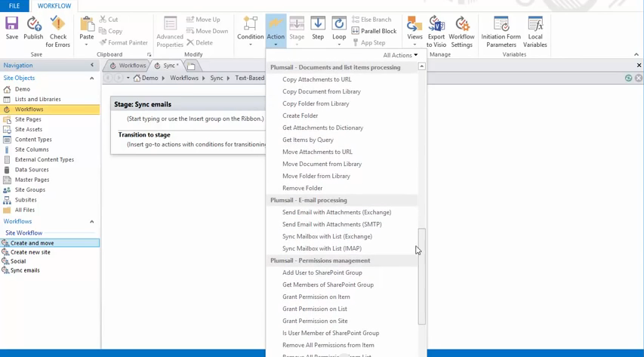Click the green refresh icon in address bar
This screenshot has width=644, height=357.
coord(628,78)
